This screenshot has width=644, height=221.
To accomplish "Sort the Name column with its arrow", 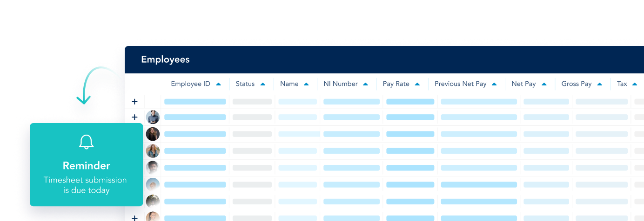I will [x=306, y=84].
